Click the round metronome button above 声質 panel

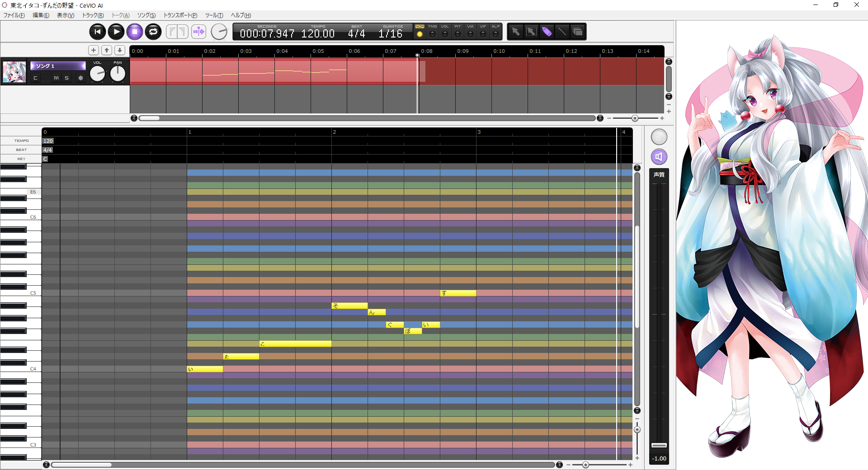pos(659,137)
